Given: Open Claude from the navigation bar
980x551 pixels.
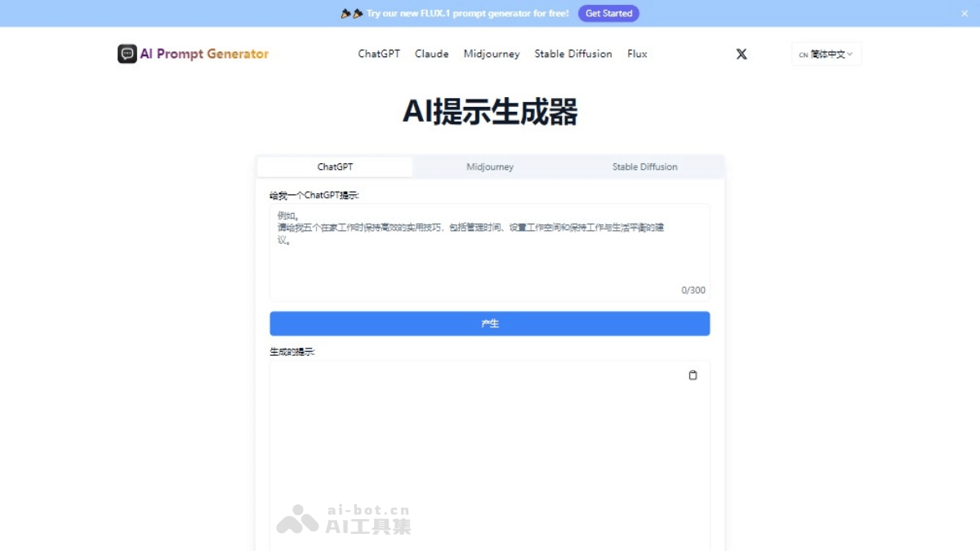Looking at the screenshot, I should (x=431, y=54).
